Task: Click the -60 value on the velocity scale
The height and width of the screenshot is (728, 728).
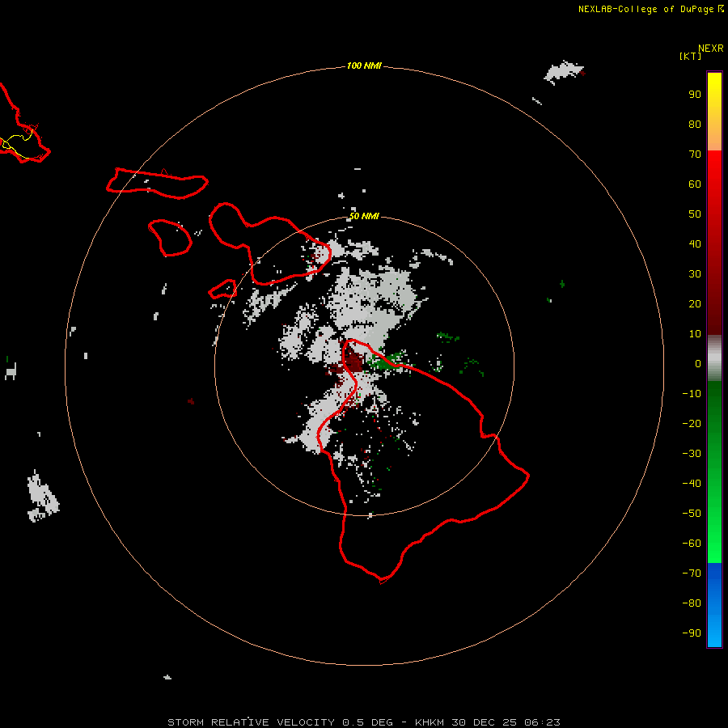Action: [692, 544]
